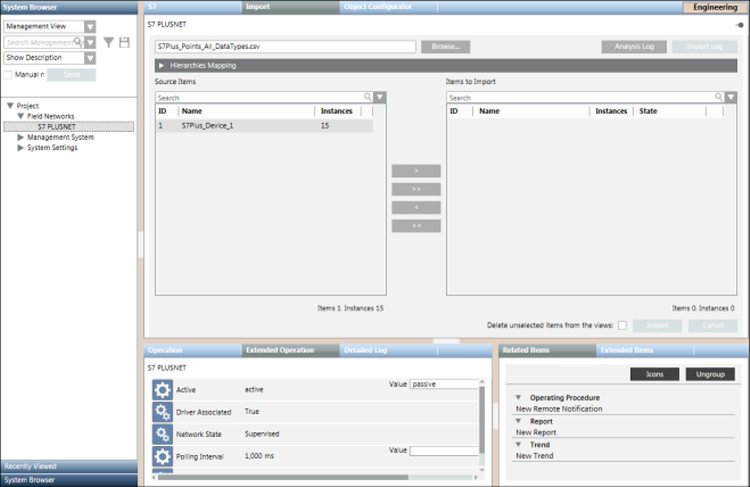Viewport: 750px width, 487px height.
Task: Toggle the Manual navigation checkbox
Action: point(9,75)
